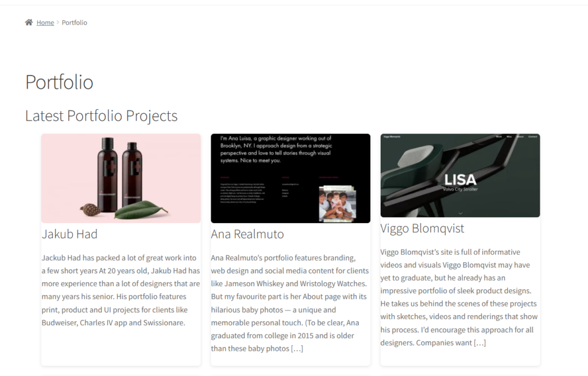Click Contact in the Viggo thumbnail menu

click(532, 137)
